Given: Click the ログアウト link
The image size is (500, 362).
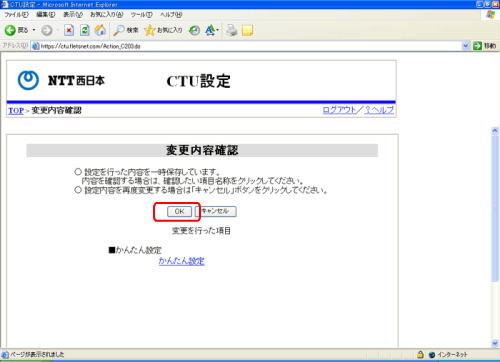Looking at the screenshot, I should pos(339,110).
